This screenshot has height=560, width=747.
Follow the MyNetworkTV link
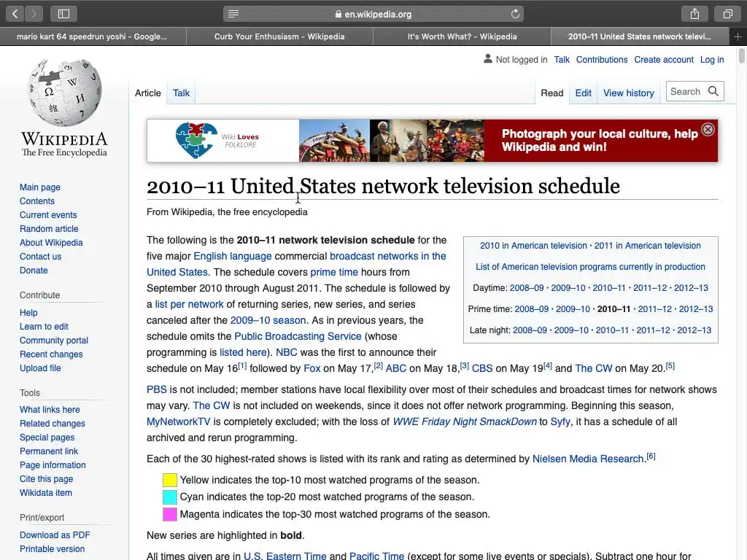click(x=178, y=421)
